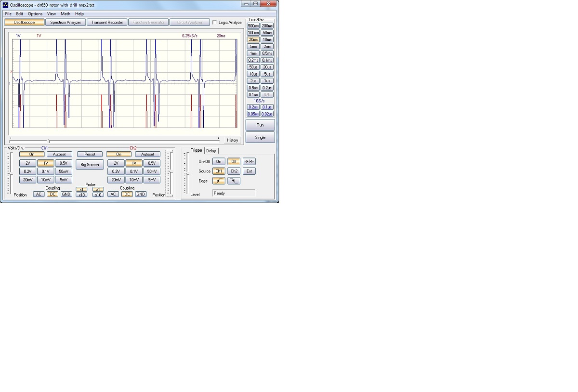Click the oscilloscope app icon in title bar
Screen dimensions: 578x392
pyautogui.click(x=5, y=4)
